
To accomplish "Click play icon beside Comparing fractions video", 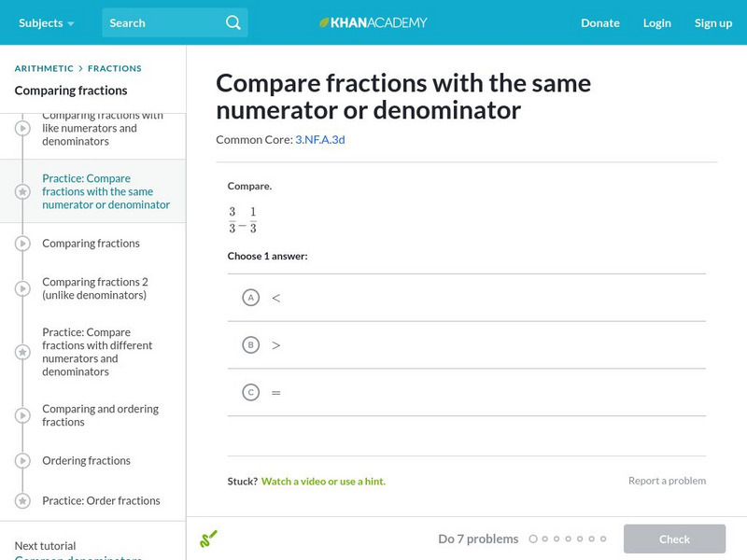I will click(x=22, y=244).
